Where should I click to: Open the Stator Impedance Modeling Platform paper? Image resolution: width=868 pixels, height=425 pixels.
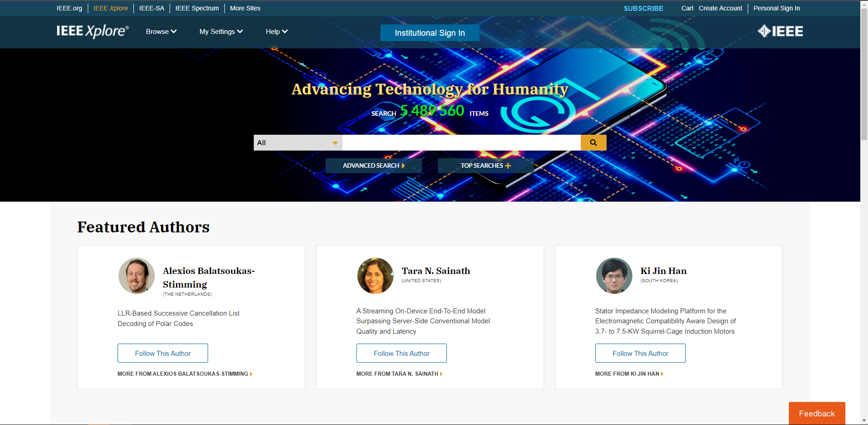point(665,321)
